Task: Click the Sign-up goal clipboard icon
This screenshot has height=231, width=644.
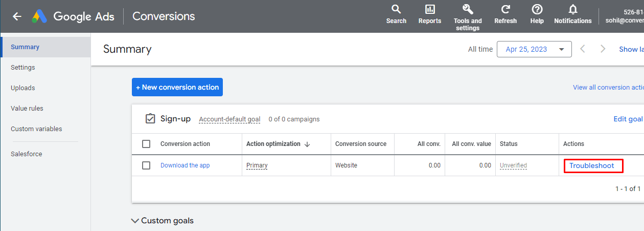Action: [x=150, y=119]
